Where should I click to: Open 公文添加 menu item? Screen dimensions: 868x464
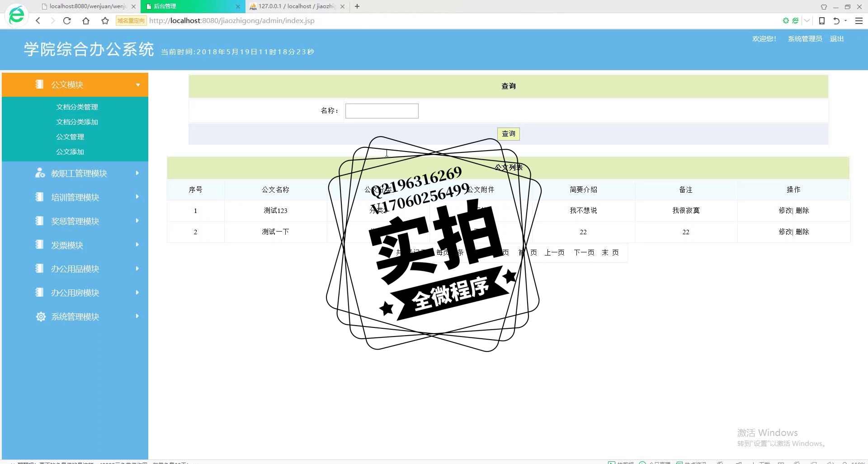coord(70,152)
